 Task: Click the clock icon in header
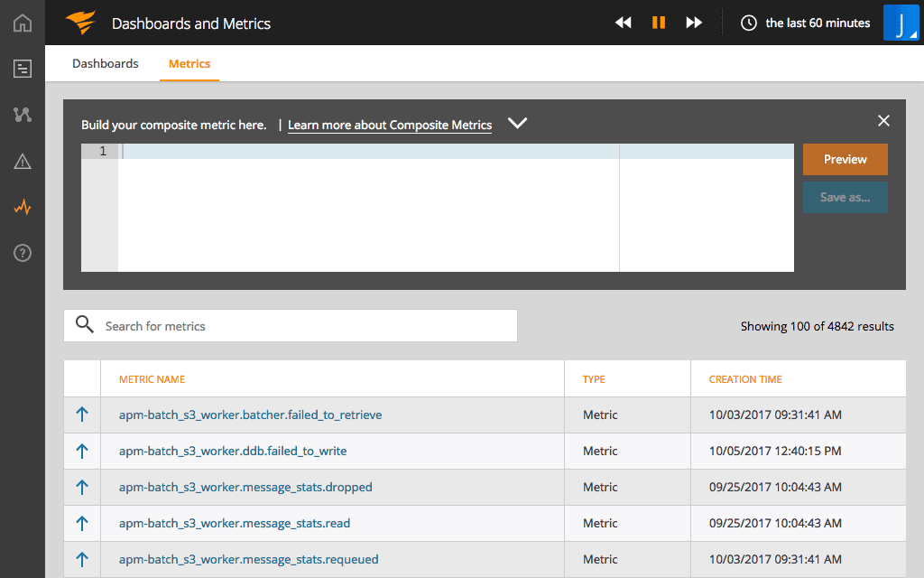coord(748,23)
